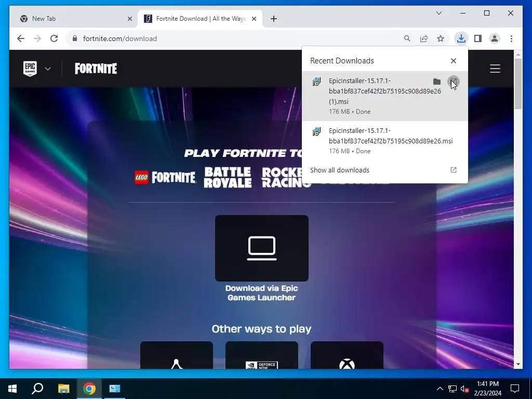Image resolution: width=532 pixels, height=399 pixels.
Task: Open the second EpicInstaller-15.17.1 .msi download
Action: (385, 140)
